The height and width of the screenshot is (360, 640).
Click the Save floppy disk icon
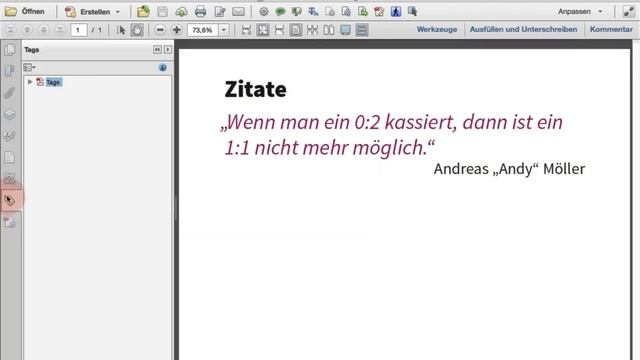point(162,11)
